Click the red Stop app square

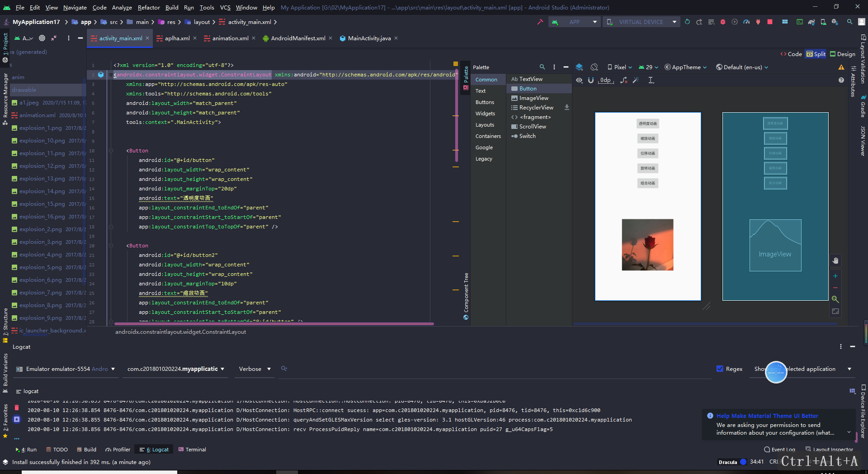[x=770, y=22]
